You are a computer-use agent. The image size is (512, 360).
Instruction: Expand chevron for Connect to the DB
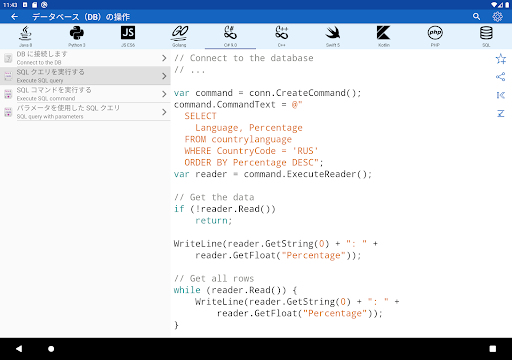[164, 58]
